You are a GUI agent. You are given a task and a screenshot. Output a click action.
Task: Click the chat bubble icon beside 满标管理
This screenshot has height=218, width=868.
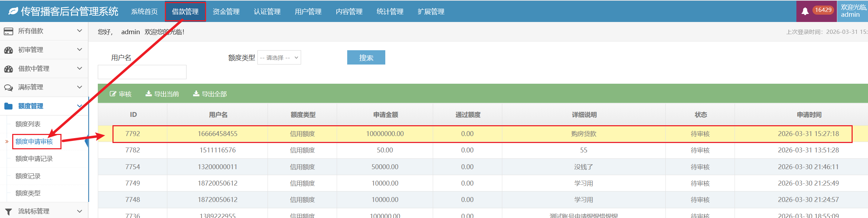coord(8,88)
